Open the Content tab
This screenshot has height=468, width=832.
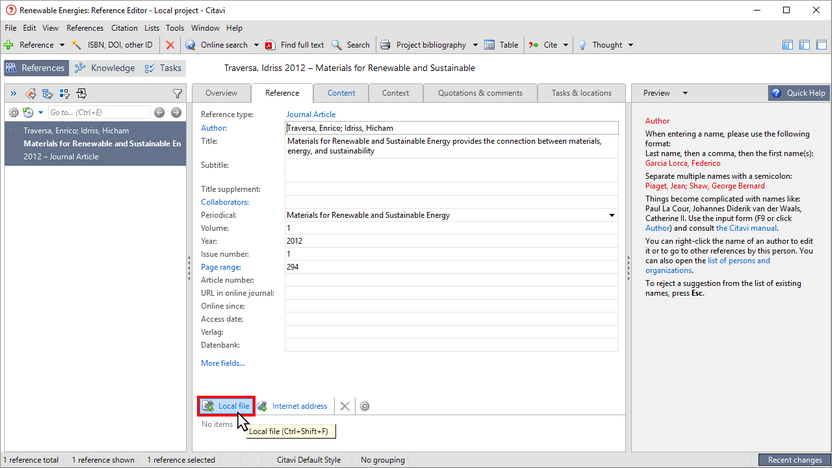tap(341, 93)
